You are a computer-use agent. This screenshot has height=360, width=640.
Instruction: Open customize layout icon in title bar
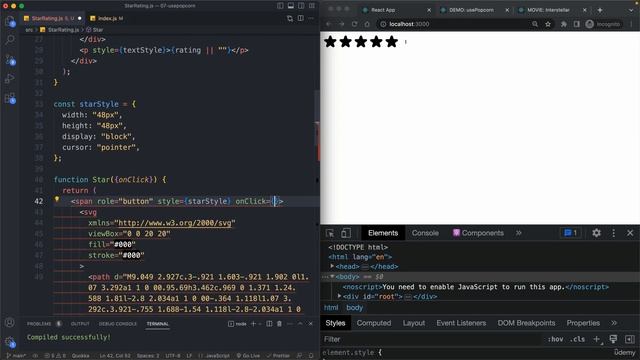[x=312, y=6]
